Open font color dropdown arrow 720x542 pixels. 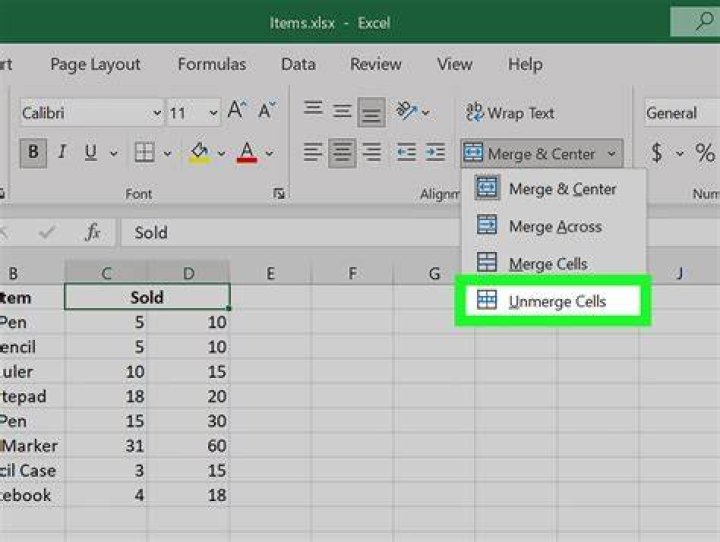(270, 153)
